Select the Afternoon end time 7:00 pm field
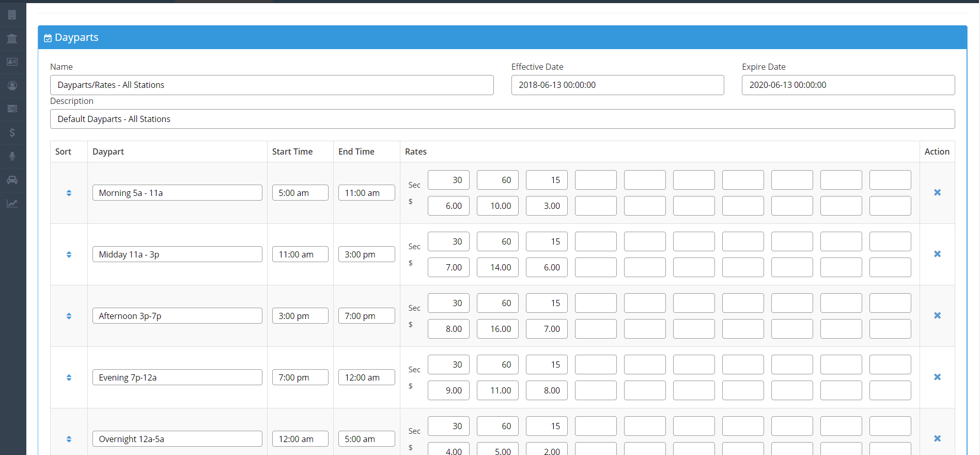This screenshot has width=980, height=455. click(367, 316)
